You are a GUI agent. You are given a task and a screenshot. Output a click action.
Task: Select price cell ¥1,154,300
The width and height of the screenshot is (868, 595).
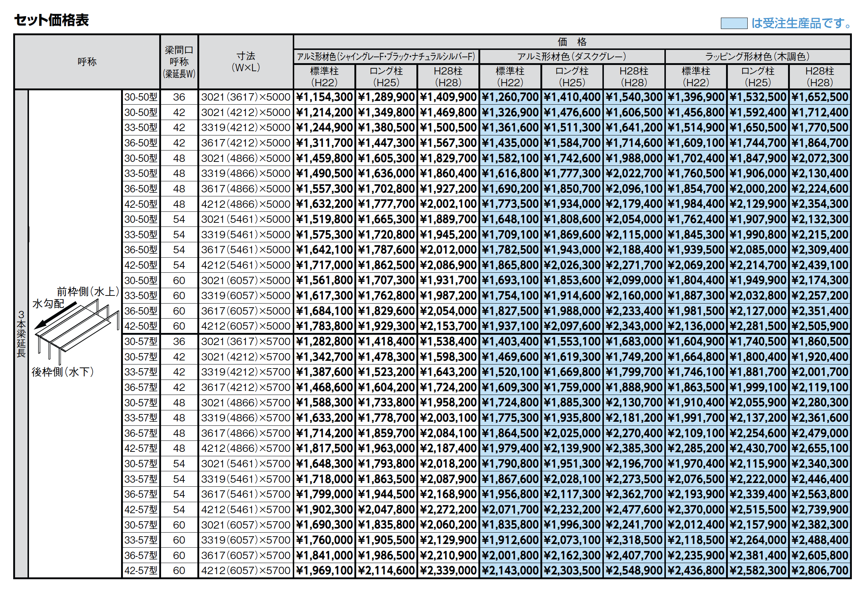click(324, 97)
